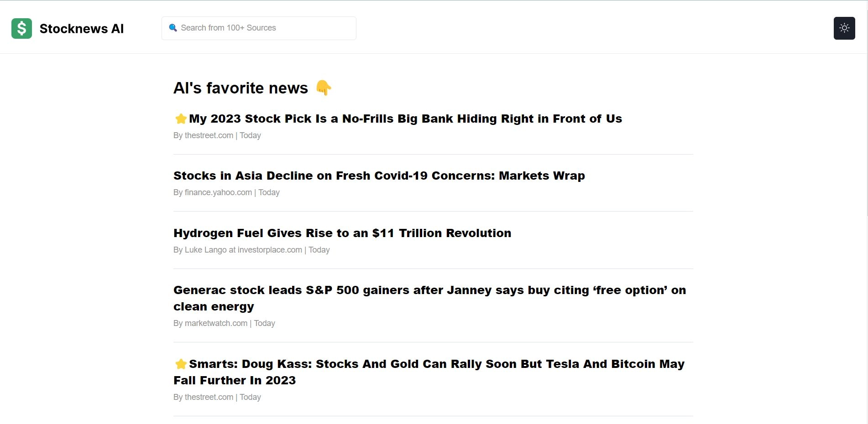Click the star icon beside the 2023 Stock Pick headline
This screenshot has width=868, height=424.
[x=180, y=118]
